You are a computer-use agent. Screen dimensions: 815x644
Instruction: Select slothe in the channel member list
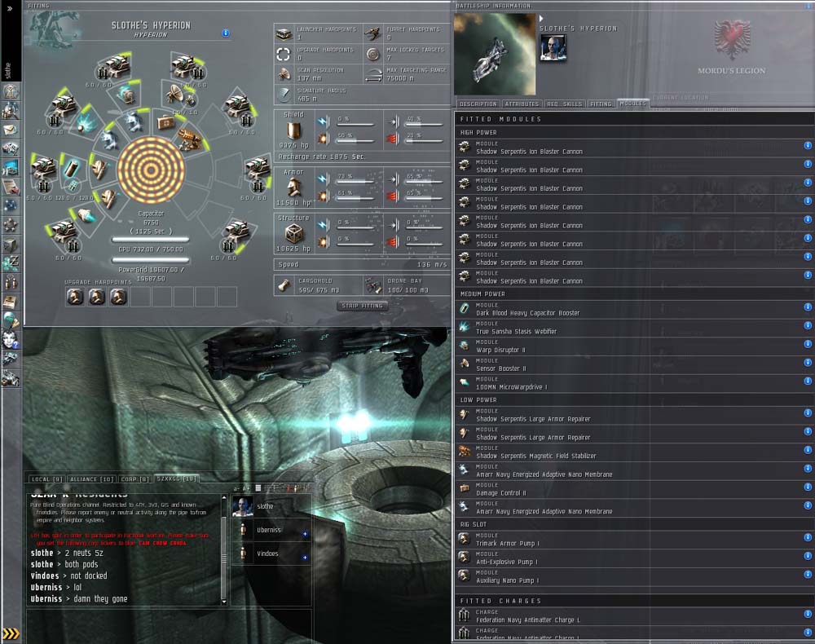pos(271,506)
